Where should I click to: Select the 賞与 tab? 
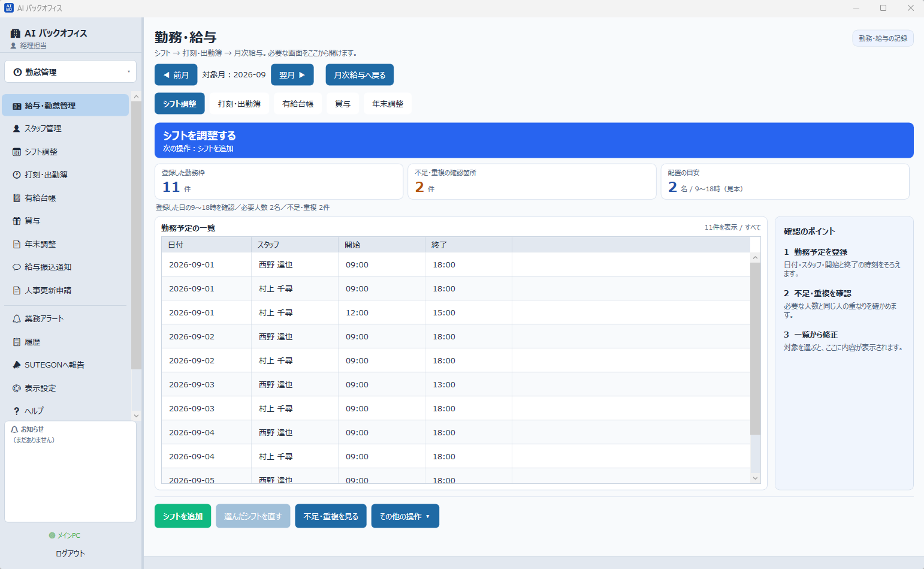[343, 104]
